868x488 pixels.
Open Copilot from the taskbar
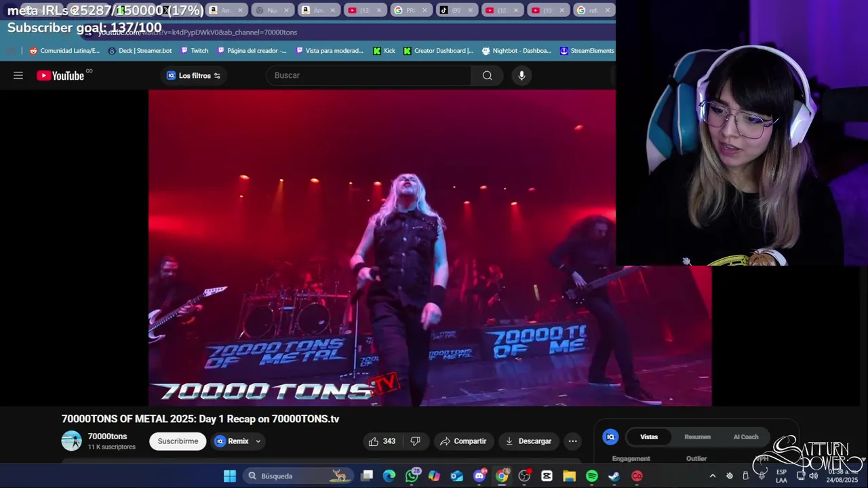(x=434, y=476)
